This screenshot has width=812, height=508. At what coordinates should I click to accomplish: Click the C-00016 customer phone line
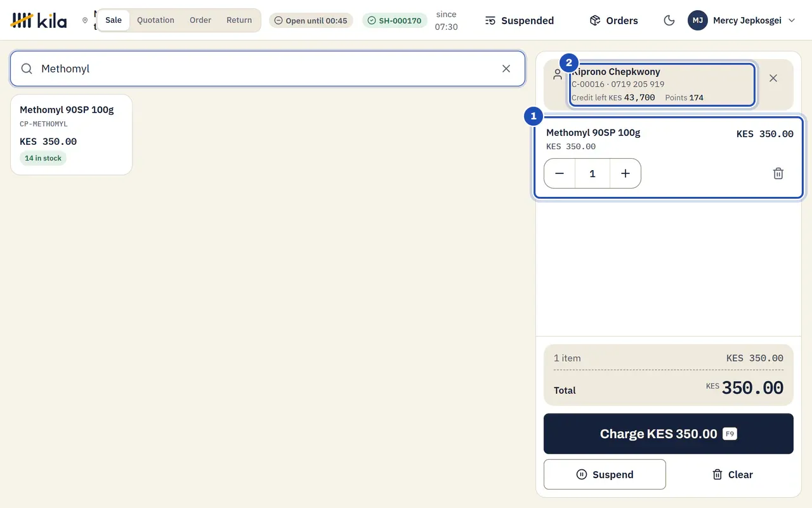(618, 84)
